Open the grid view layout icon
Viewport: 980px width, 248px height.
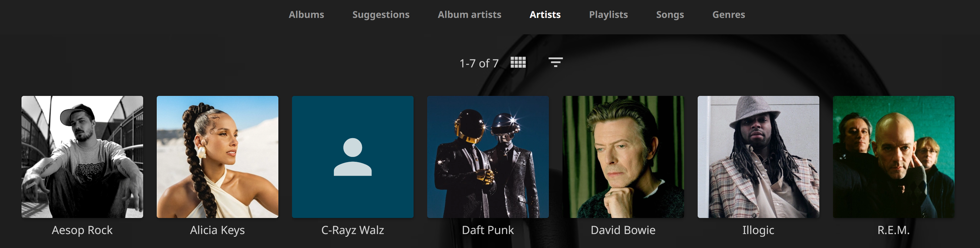click(518, 63)
